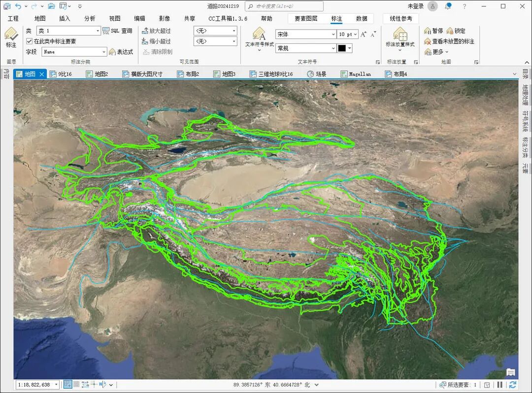This screenshot has width=532, height=393.
Task: Expand the coordinate display units dropdown
Action: tap(317, 385)
